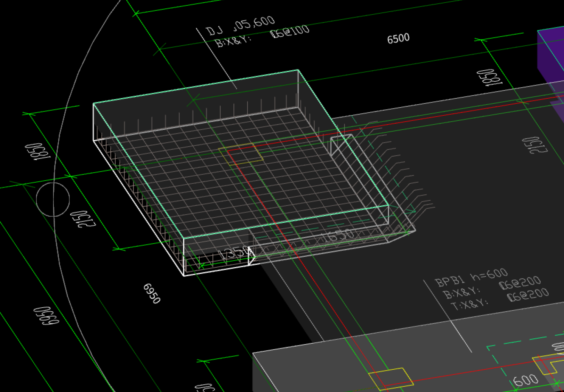Viewport: 564px width, 392px height.
Task: Click the small grid axis circle bubble
Action: pos(53,200)
